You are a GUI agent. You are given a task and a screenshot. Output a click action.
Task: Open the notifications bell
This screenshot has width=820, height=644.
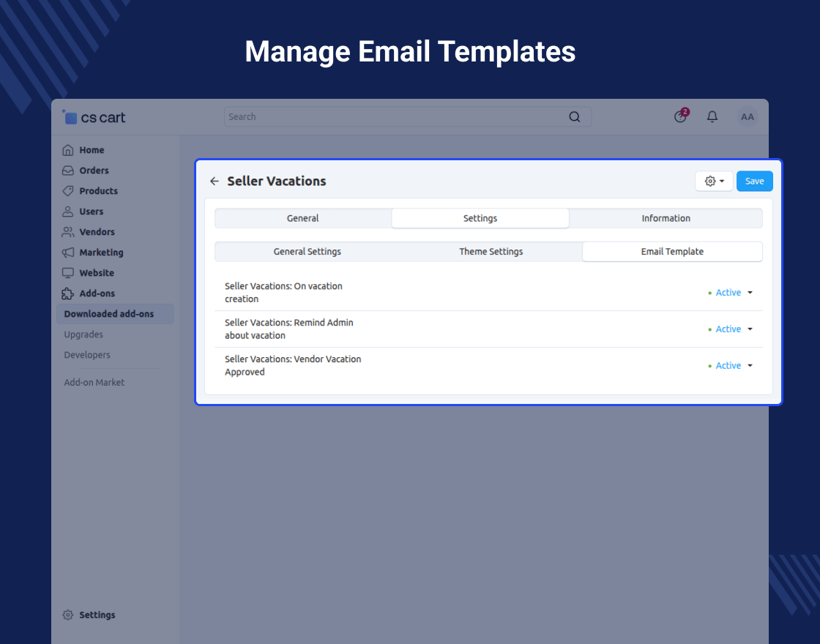[712, 116]
